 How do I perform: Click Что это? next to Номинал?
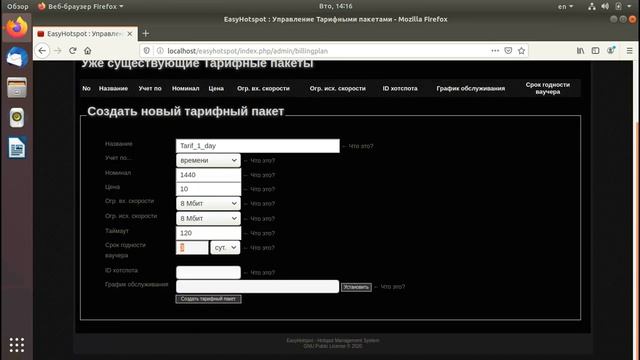tap(262, 175)
